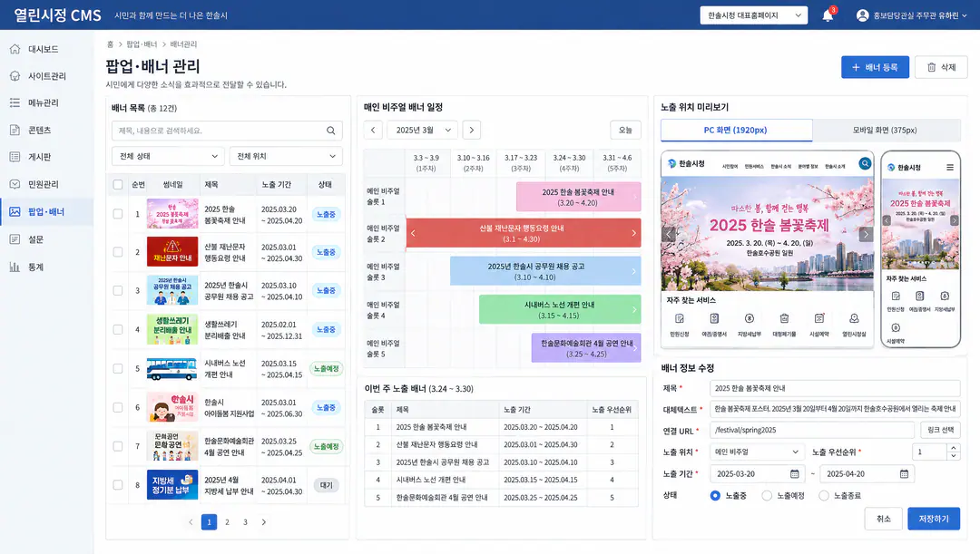Click the 민원신청 icon in PC preview
This screenshot has height=554, width=980.
coord(680,318)
